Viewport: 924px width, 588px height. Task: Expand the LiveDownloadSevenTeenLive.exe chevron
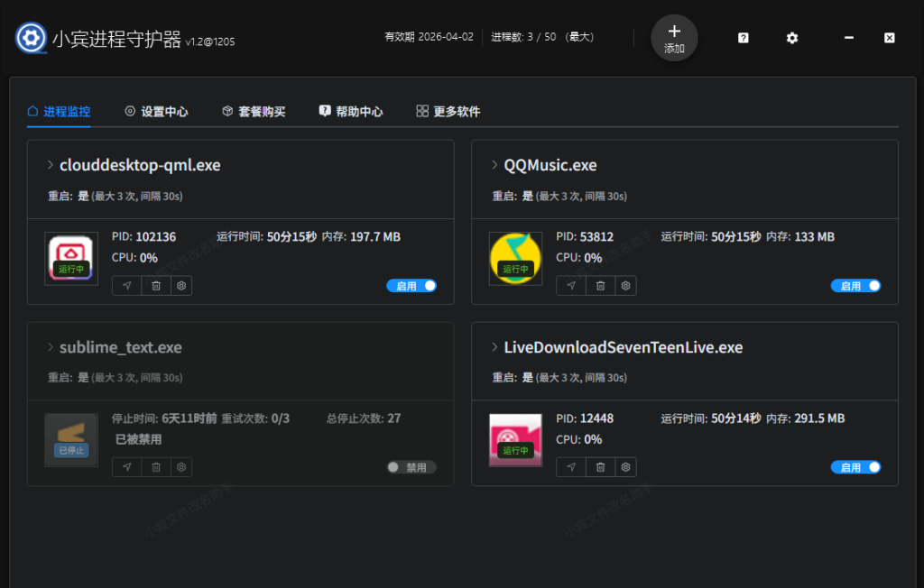(x=494, y=346)
